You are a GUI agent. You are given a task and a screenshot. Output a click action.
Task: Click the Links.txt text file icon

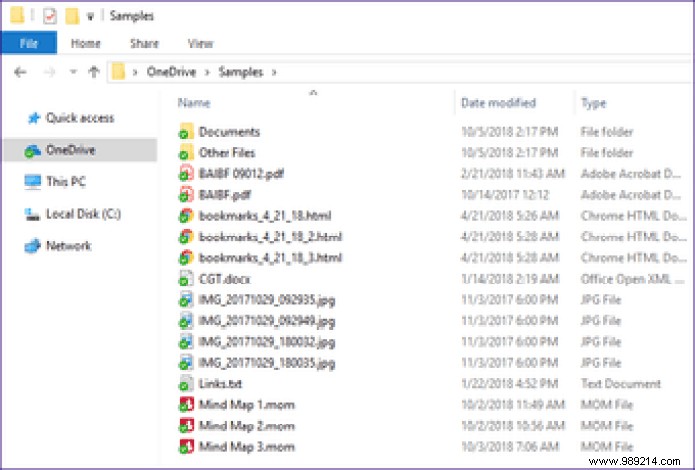pyautogui.click(x=186, y=384)
